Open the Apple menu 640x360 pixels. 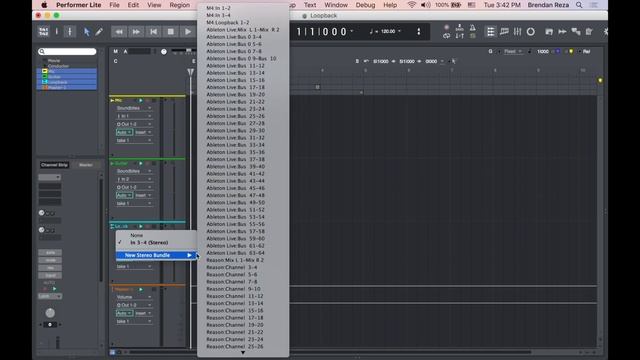pos(44,5)
